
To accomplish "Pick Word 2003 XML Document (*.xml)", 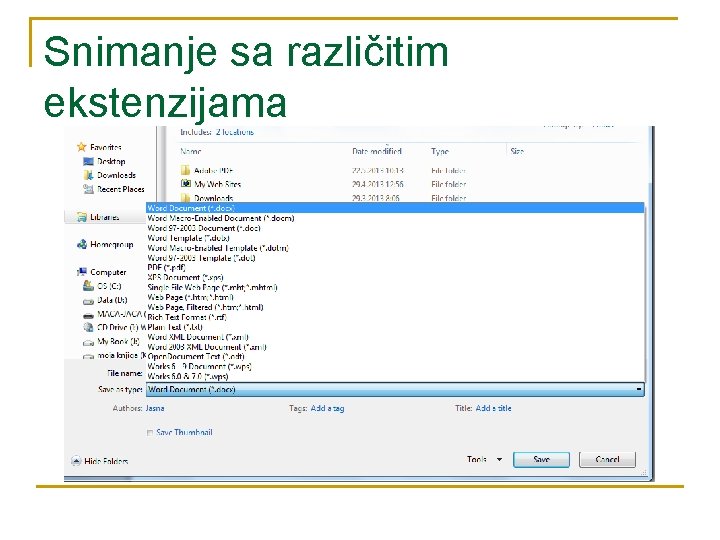I will click(x=395, y=347).
